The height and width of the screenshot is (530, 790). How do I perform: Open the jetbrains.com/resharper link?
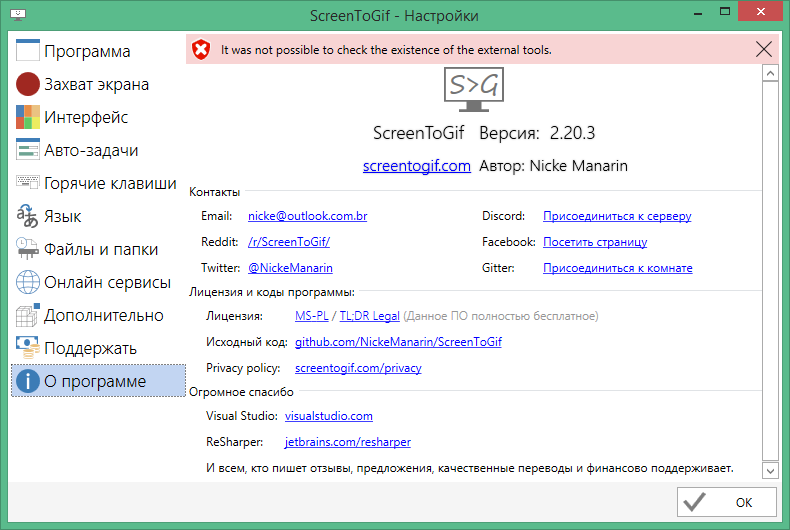[x=348, y=442]
